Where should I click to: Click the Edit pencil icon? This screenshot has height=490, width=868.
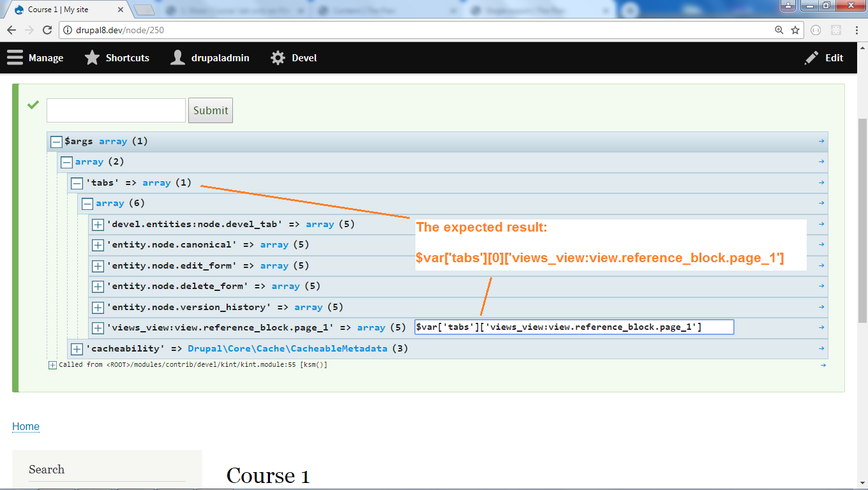[x=811, y=58]
